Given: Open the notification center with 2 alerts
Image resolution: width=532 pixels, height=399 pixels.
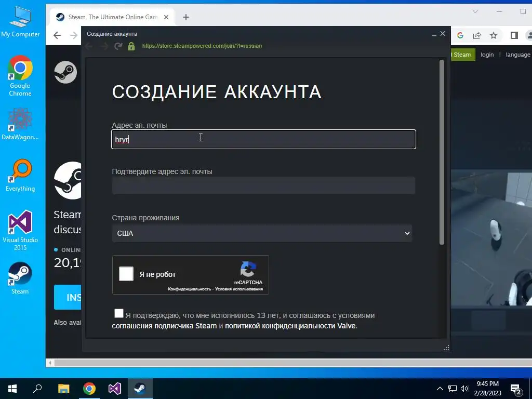Looking at the screenshot, I should (x=516, y=389).
